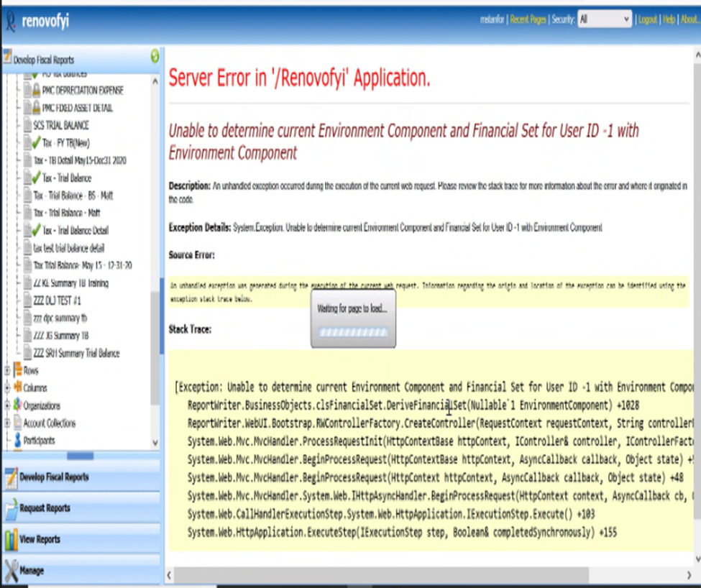Select tax test trial balance detail report

click(69, 248)
